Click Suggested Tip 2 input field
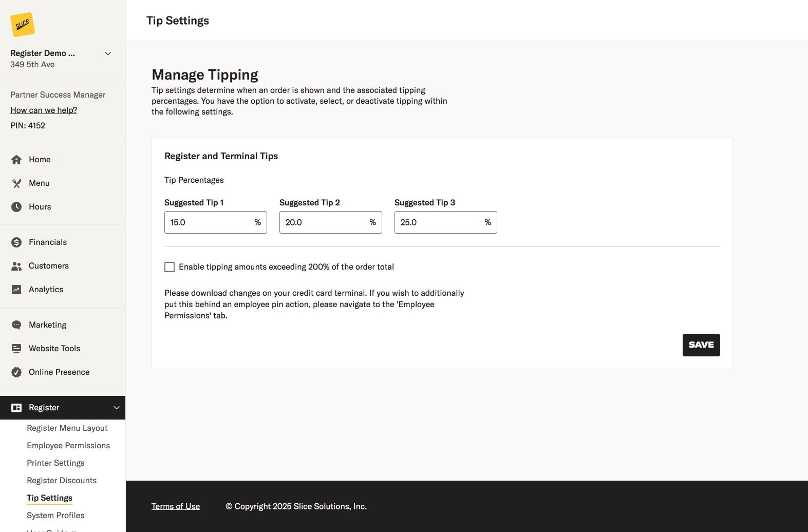This screenshot has height=532, width=808. pos(331,222)
